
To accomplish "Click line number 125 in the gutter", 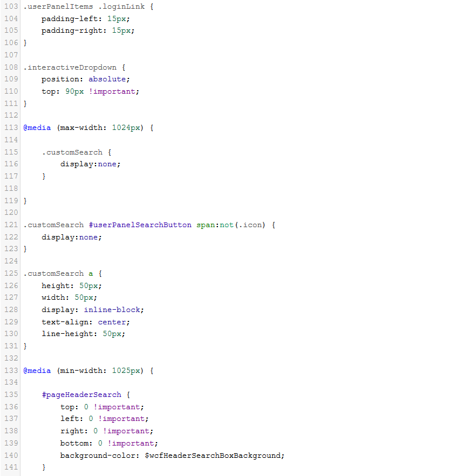I will tap(10, 273).
